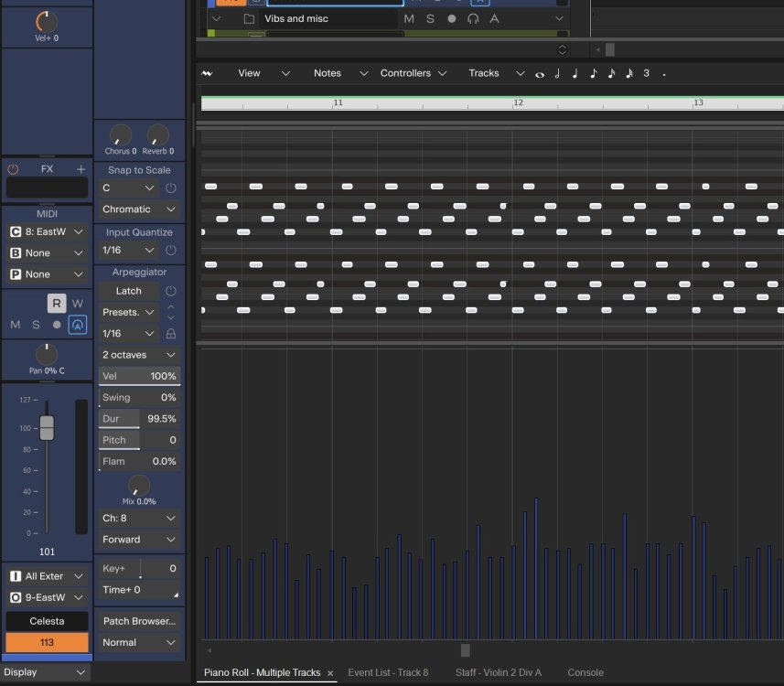Click the scroll-left arrow beside the track view scrollbar
Screen dimensions: 784x686
pos(597,49)
